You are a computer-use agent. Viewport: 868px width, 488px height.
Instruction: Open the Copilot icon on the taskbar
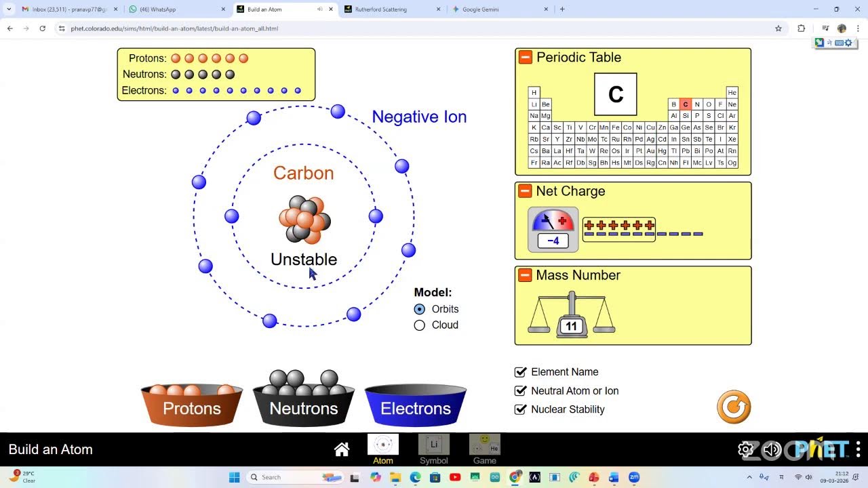pos(376,477)
